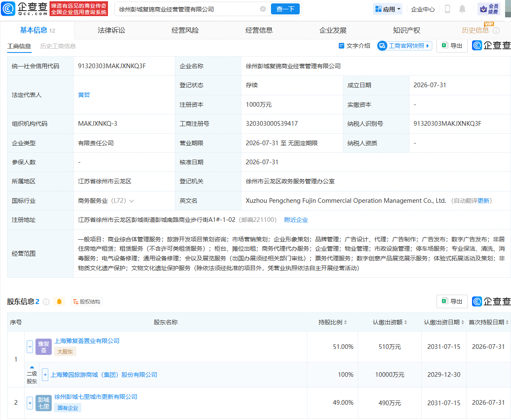
Task: Click the 更新 link for English name
Action: (483, 201)
